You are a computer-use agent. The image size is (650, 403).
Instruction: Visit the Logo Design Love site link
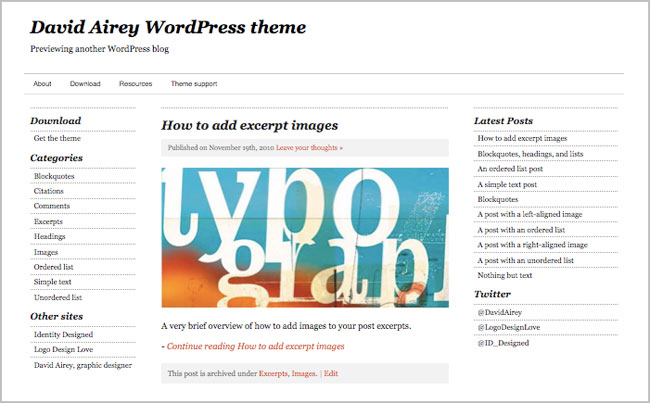[x=63, y=350]
